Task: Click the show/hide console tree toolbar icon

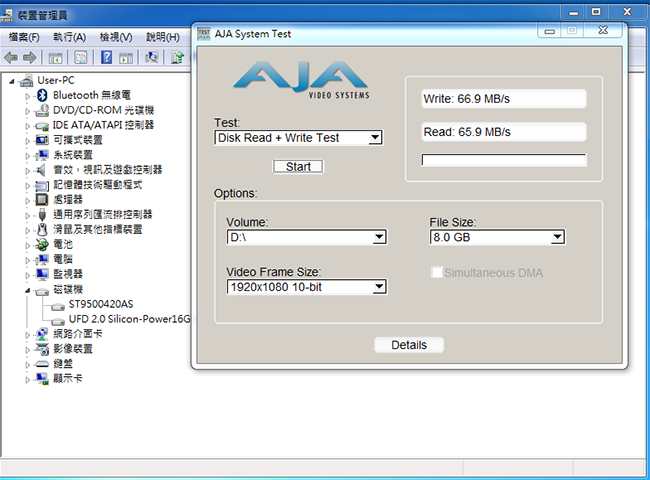Action: tap(55, 58)
